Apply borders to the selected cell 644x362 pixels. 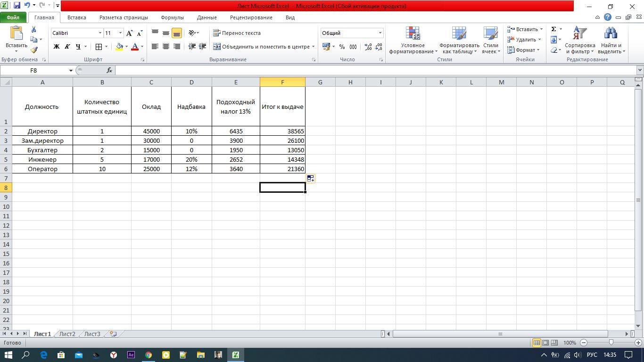(99, 47)
